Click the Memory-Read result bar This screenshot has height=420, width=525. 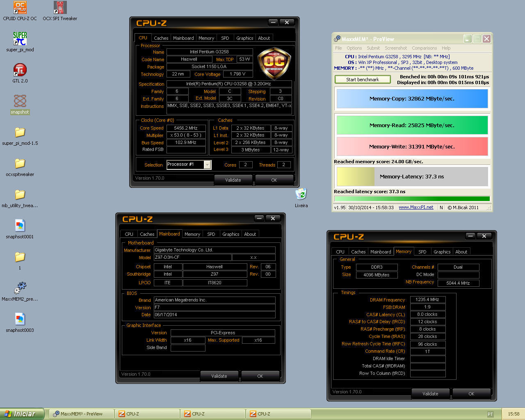tap(412, 125)
